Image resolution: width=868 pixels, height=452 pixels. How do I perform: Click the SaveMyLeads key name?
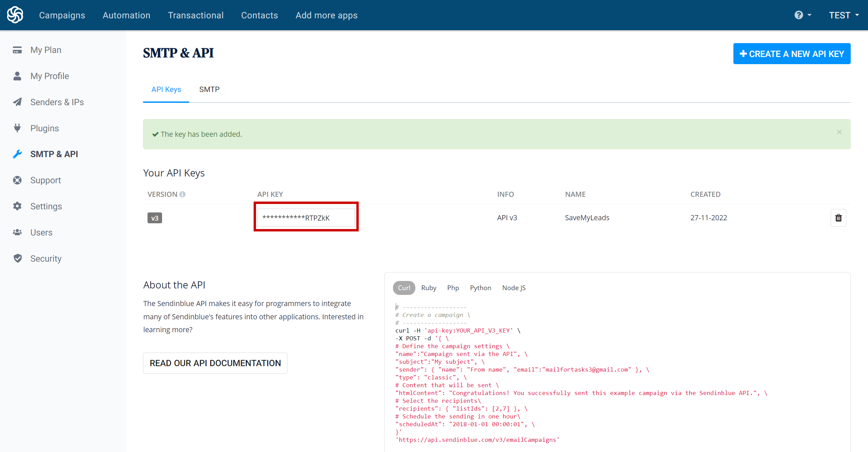pos(587,218)
